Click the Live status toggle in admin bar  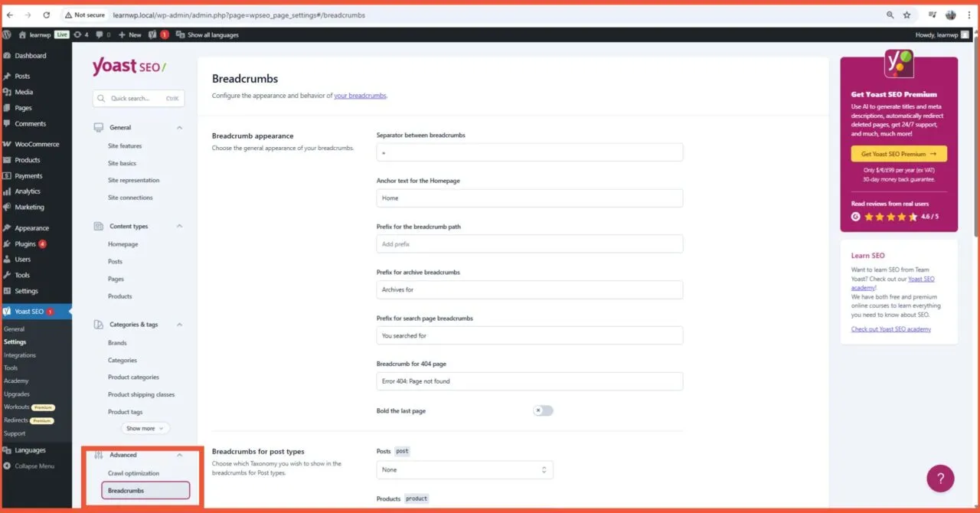coord(61,34)
